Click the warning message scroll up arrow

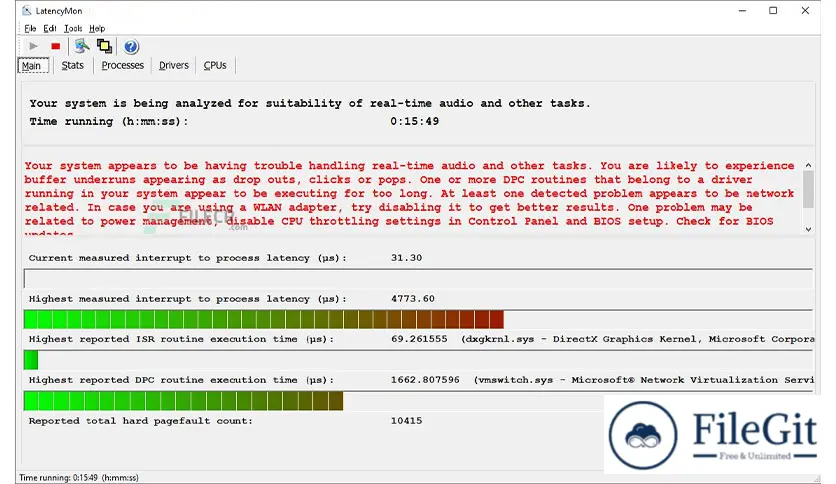point(808,166)
